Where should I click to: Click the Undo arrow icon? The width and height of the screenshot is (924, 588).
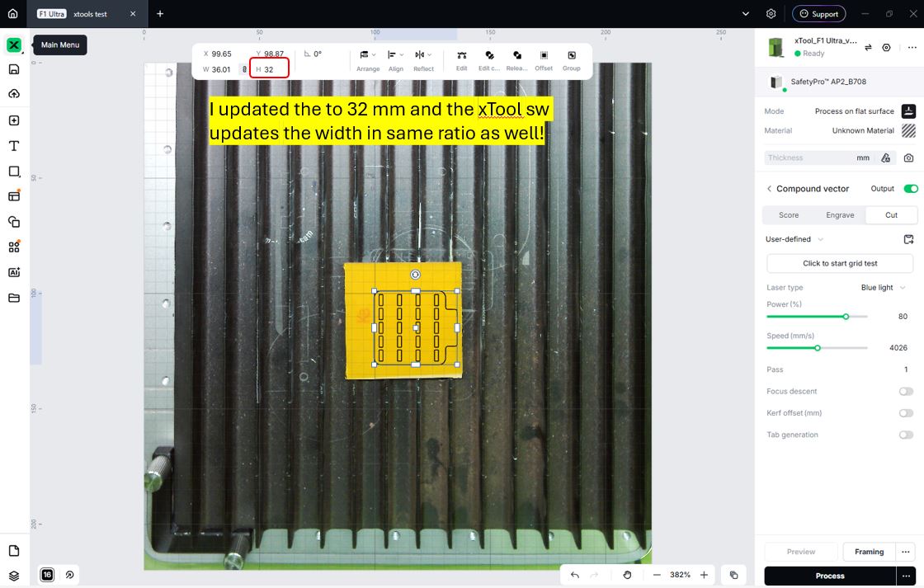pos(574,575)
